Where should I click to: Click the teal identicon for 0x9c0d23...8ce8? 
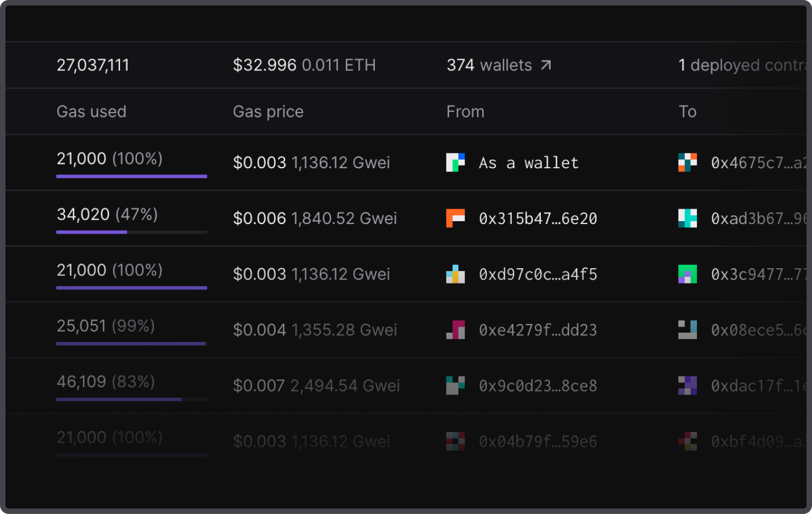pyautogui.click(x=455, y=386)
